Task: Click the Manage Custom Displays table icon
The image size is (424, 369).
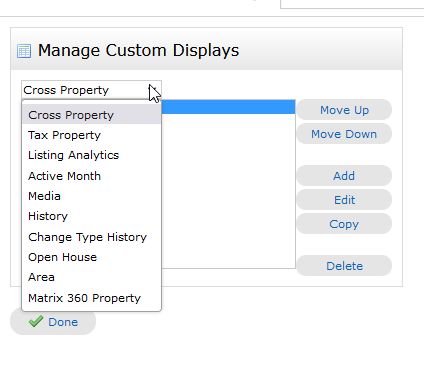Action: click(24, 51)
